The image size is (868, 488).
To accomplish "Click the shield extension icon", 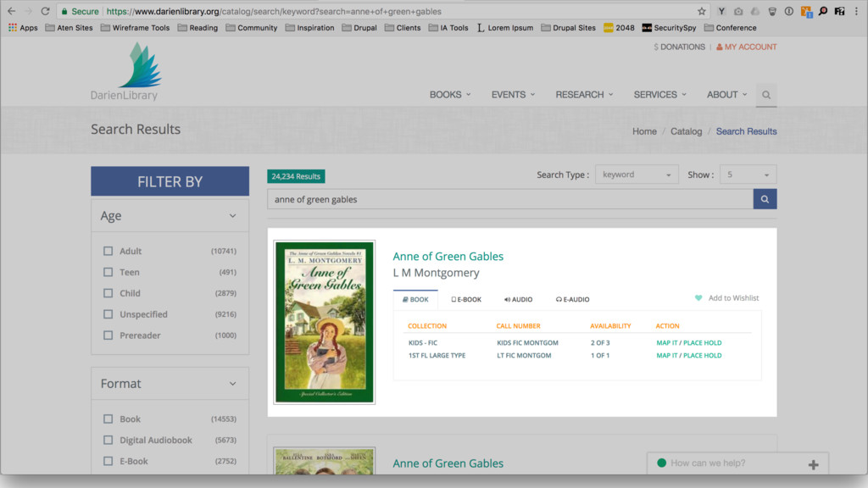I will 772,11.
